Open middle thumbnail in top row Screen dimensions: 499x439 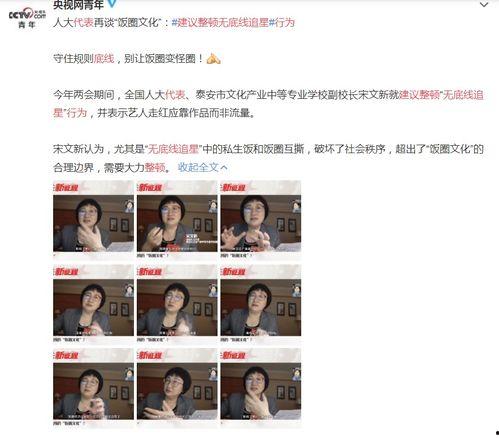point(177,219)
